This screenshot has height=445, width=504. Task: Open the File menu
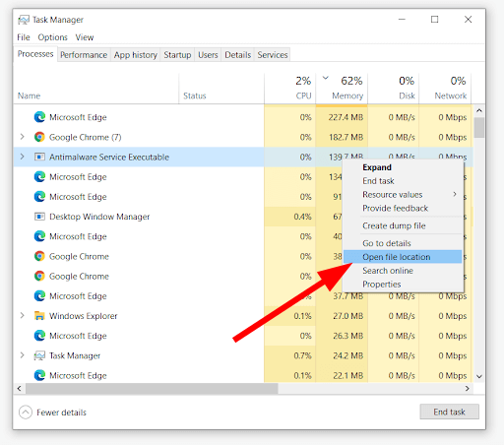[24, 37]
